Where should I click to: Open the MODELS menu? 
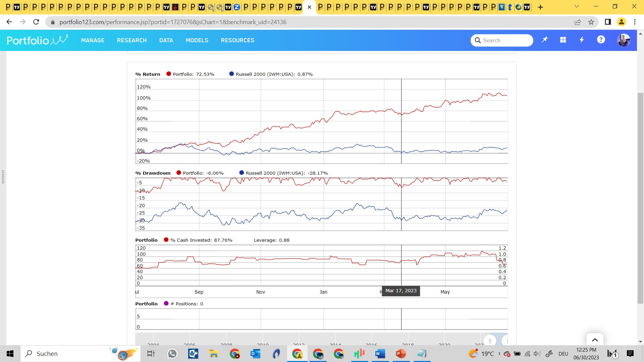[197, 40]
